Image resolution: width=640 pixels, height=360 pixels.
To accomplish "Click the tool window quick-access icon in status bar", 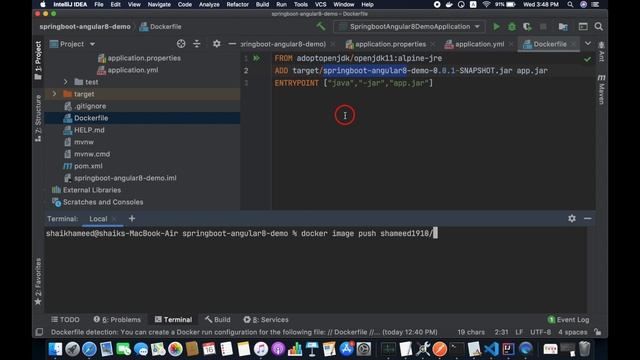I will (x=39, y=332).
